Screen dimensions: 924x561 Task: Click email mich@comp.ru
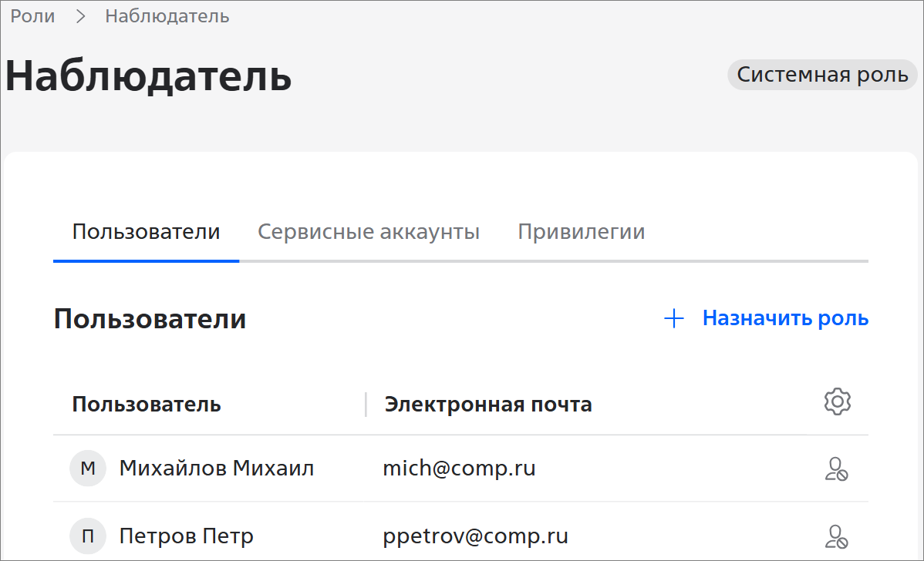pyautogui.click(x=459, y=469)
